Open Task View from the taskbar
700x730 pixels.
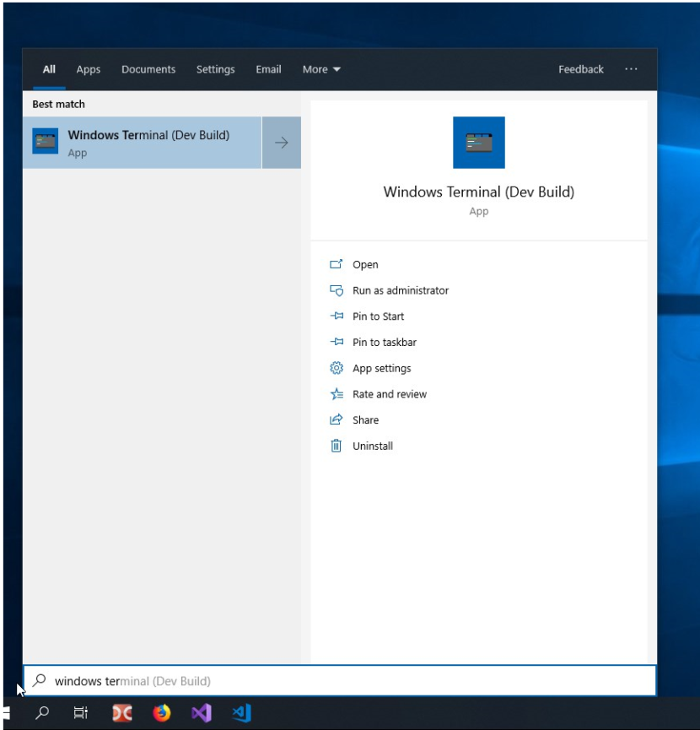tap(79, 713)
